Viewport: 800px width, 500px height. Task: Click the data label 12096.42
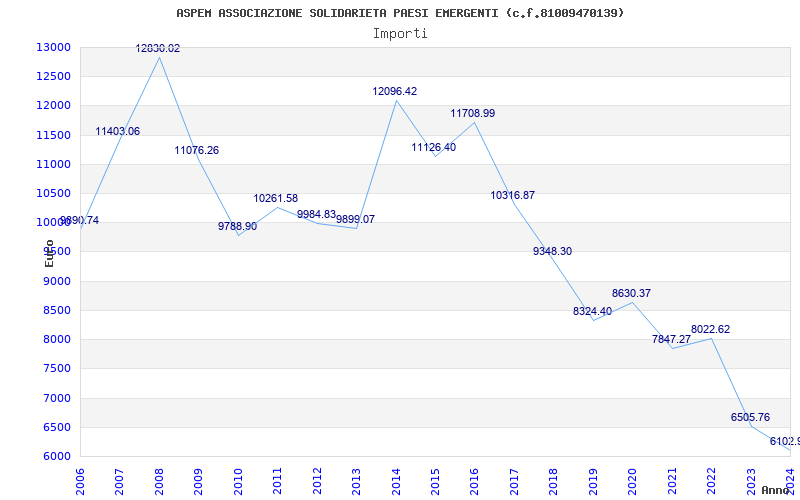pyautogui.click(x=394, y=91)
